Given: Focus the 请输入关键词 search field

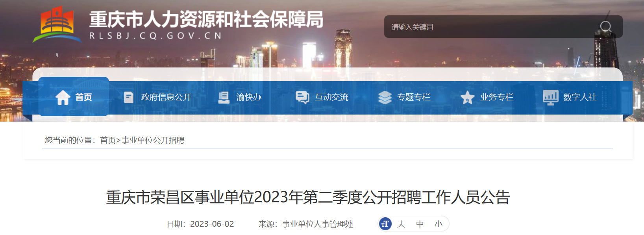Looking at the screenshot, I should (x=492, y=27).
